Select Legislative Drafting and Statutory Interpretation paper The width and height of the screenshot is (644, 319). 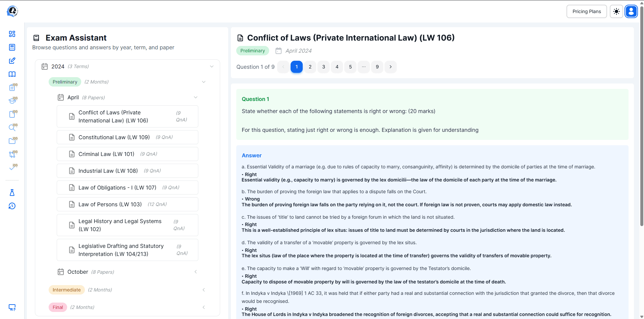pyautogui.click(x=128, y=250)
